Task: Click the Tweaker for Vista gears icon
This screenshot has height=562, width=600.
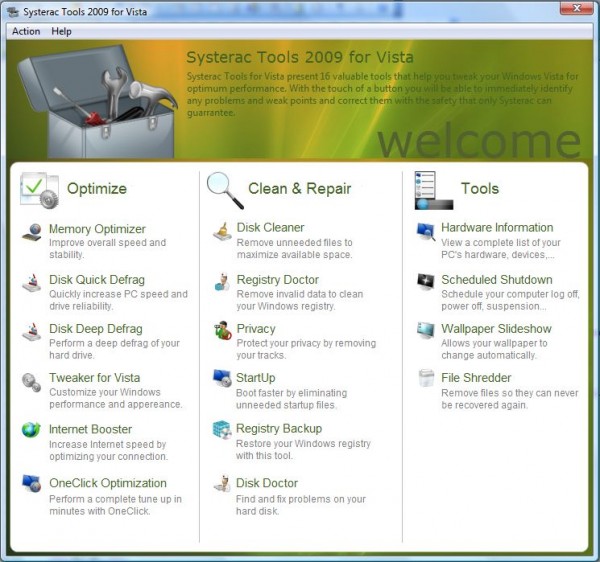Action: 31,382
